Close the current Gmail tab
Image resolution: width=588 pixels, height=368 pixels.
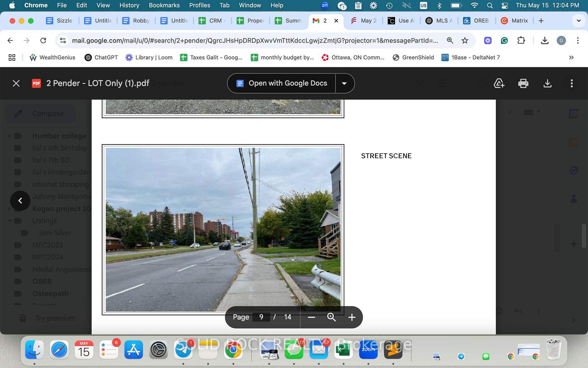point(336,21)
